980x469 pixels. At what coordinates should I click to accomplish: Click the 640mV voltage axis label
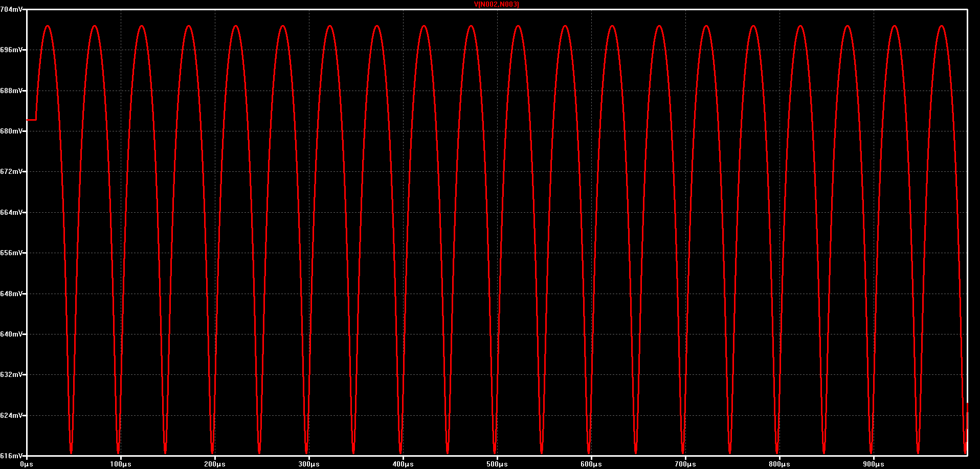(11, 334)
